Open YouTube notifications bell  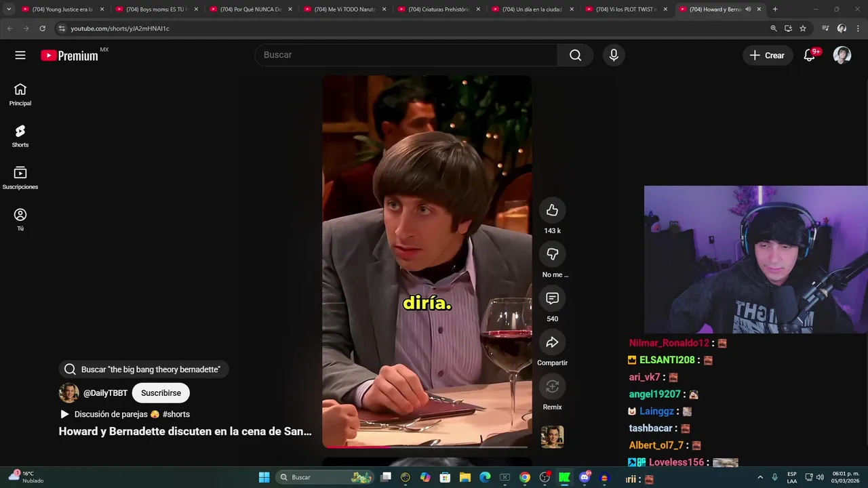pos(810,56)
